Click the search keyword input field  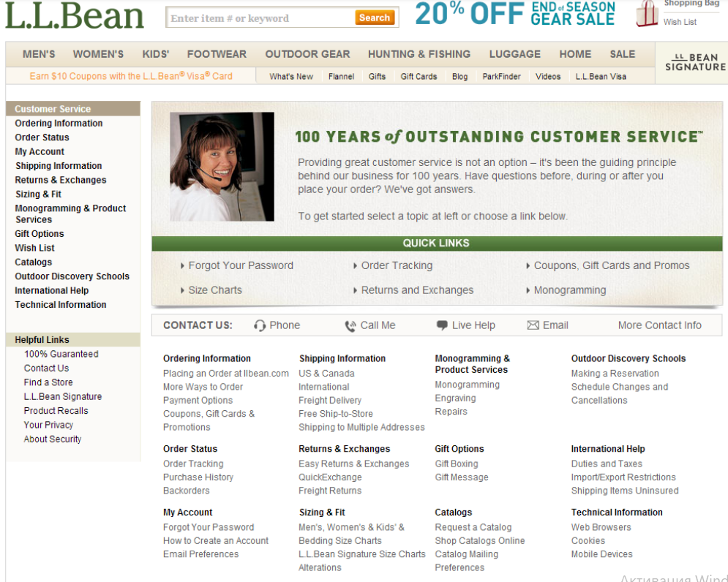pyautogui.click(x=260, y=18)
